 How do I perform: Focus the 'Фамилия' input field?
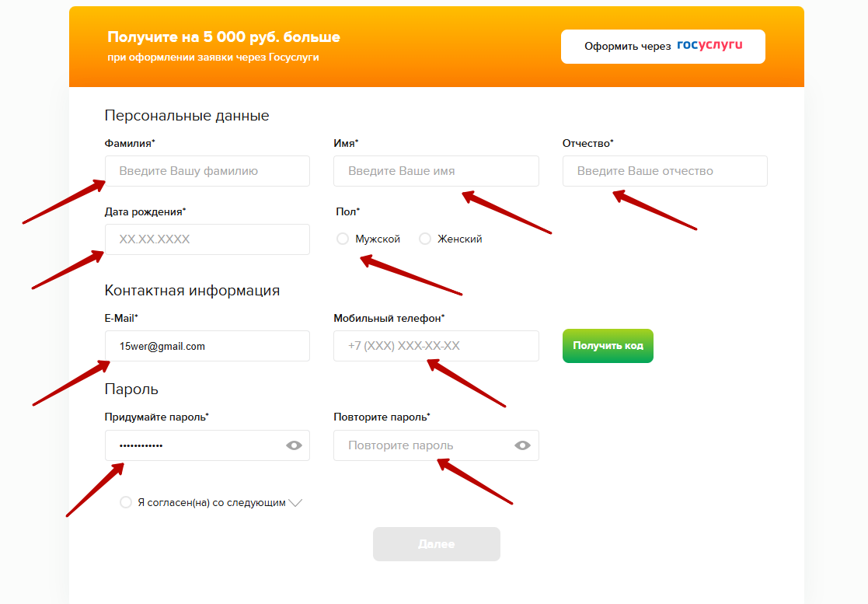(x=207, y=171)
